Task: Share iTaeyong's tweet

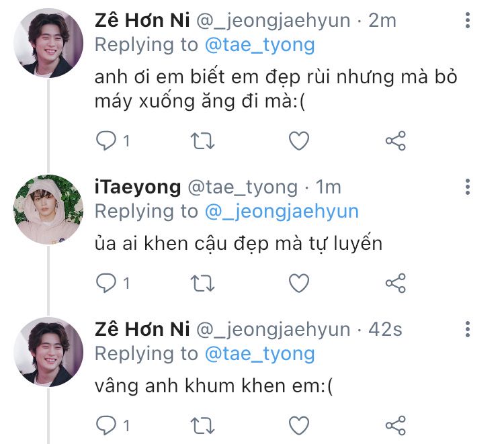Action: pos(396,283)
